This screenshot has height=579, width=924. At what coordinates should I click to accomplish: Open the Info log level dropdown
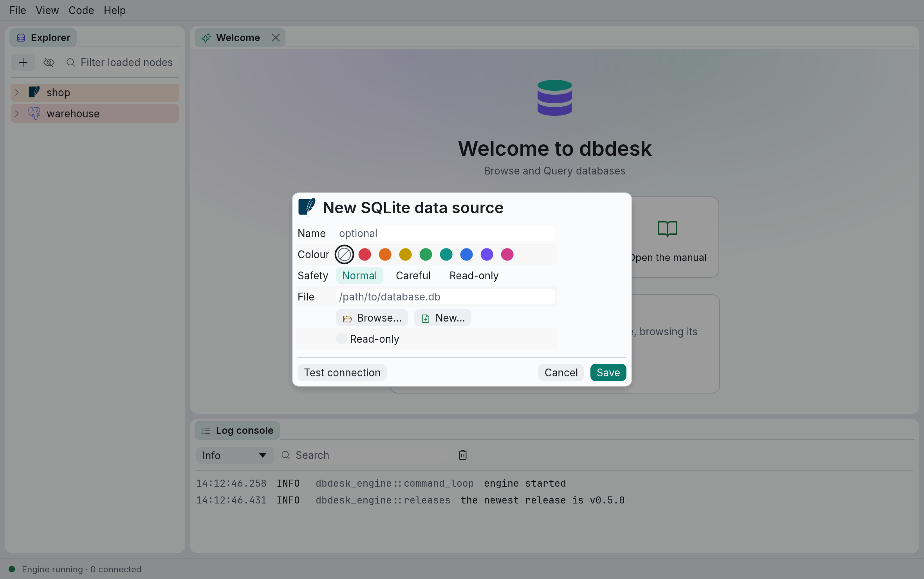(x=235, y=455)
